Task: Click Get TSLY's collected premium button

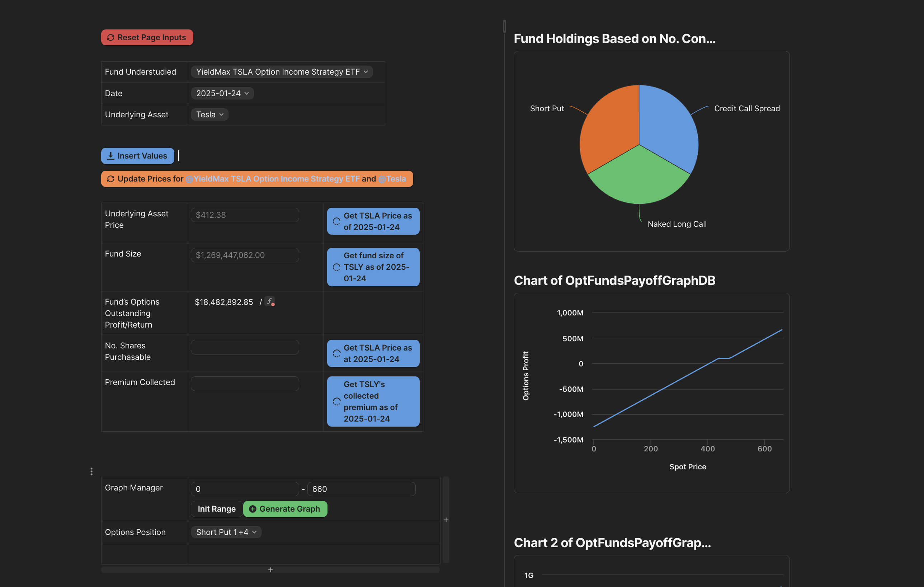Action: 373,401
